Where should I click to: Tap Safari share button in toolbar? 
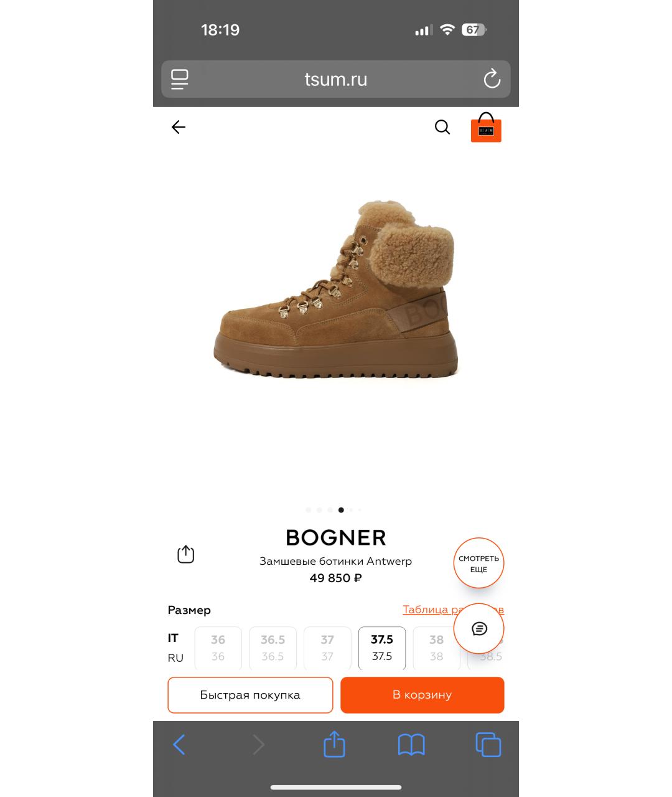coord(334,744)
